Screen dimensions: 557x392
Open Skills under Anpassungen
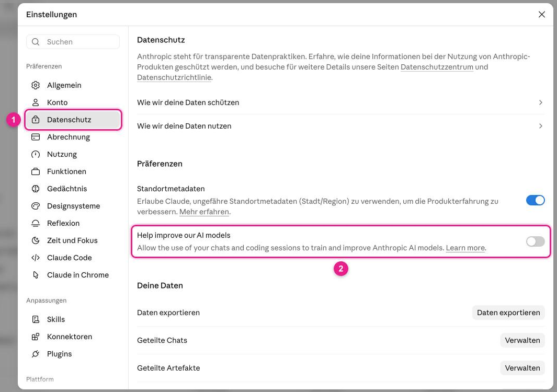tap(73, 319)
